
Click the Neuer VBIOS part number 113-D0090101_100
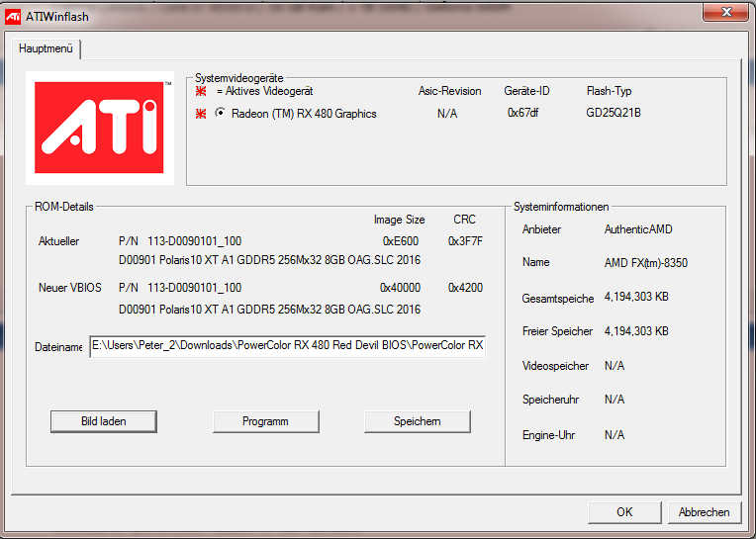point(194,288)
